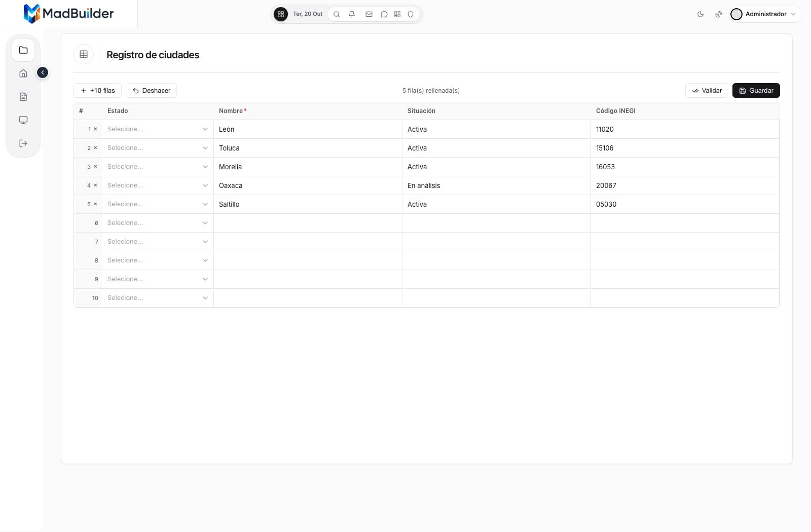The width and height of the screenshot is (811, 532).
Task: Open Estado dropdown for Saltillo row
Action: pyautogui.click(x=158, y=204)
